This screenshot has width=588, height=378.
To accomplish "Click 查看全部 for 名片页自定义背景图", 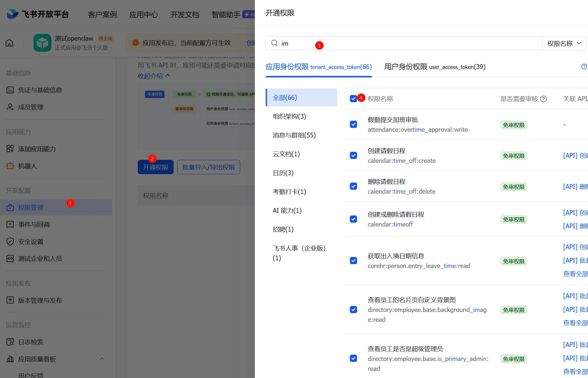I will coord(575,323).
